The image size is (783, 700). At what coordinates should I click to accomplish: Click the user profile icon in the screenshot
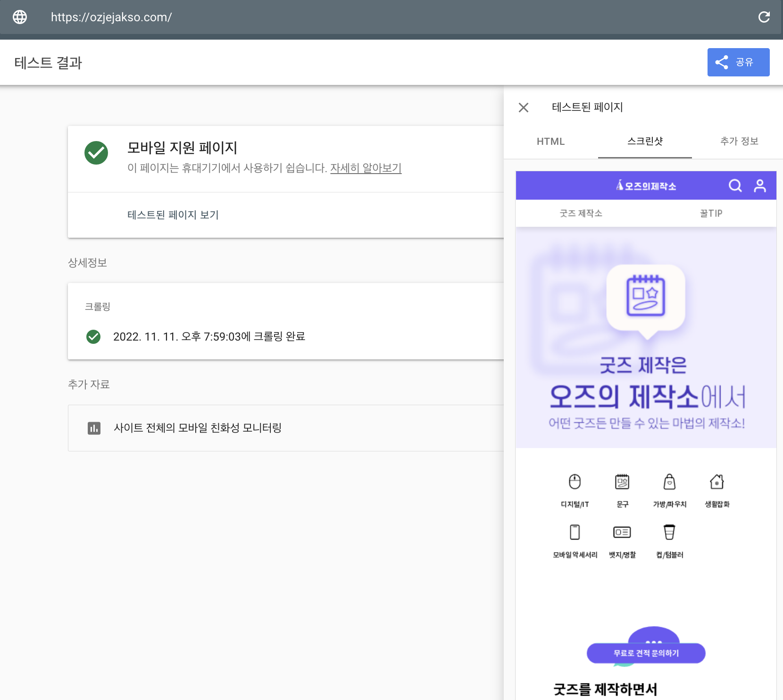tap(759, 185)
